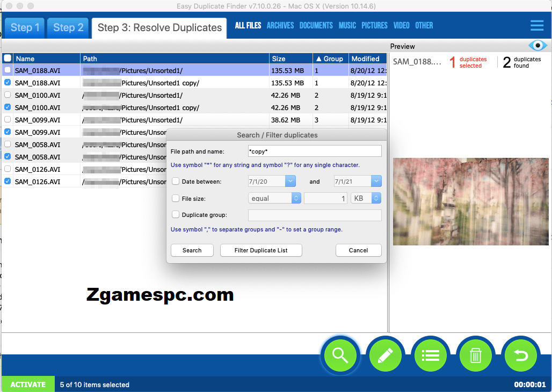Click Filter Duplicate List button
Viewport: 552px width, 392px height.
(x=261, y=250)
